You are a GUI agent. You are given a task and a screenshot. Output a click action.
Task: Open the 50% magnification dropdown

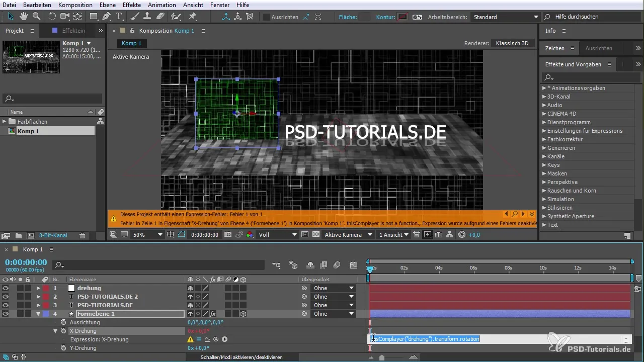point(147,235)
